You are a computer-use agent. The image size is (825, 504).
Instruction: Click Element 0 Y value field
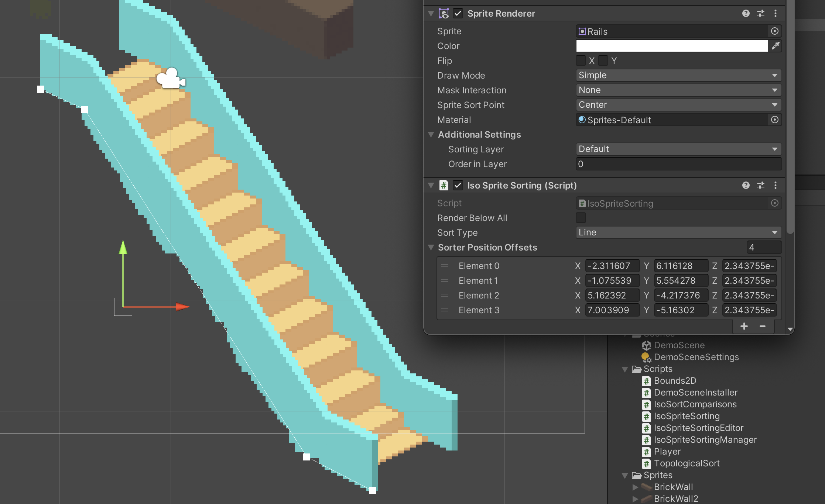(681, 266)
